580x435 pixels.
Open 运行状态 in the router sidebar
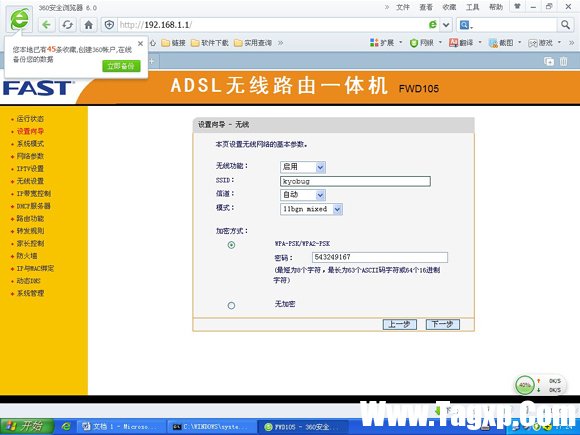click(x=30, y=119)
